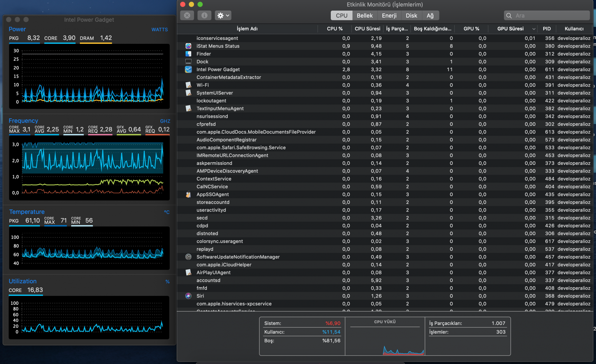This screenshot has height=364, width=596.
Task: Sort by İşlem Adı column header
Action: [x=247, y=29]
